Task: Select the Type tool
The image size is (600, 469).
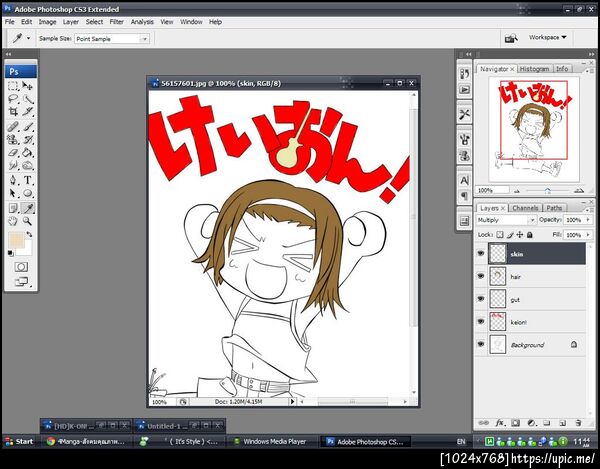Action: pyautogui.click(x=28, y=180)
